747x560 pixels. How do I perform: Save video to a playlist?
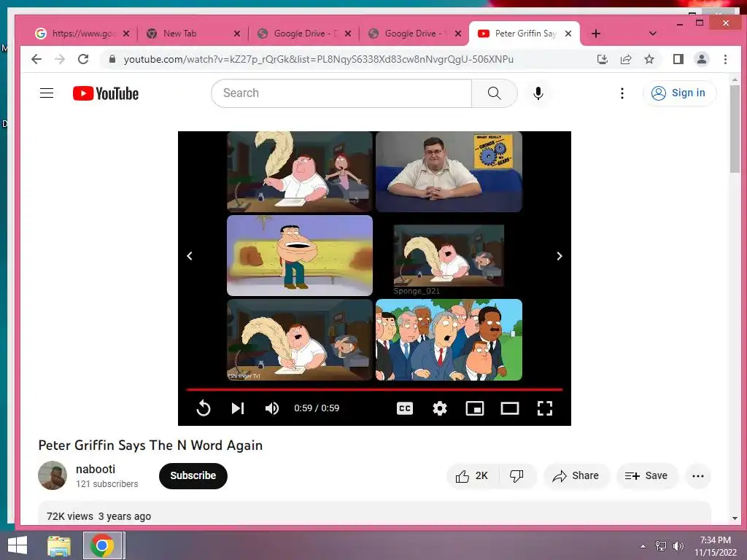tap(646, 475)
